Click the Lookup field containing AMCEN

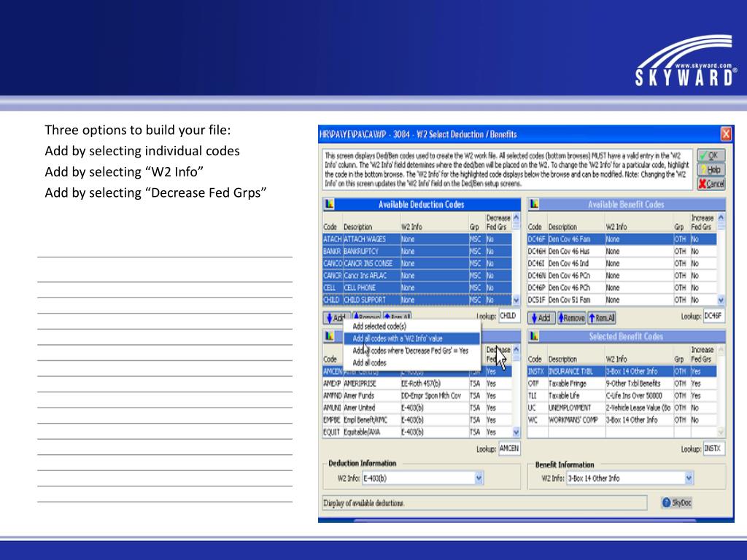pyautogui.click(x=509, y=448)
